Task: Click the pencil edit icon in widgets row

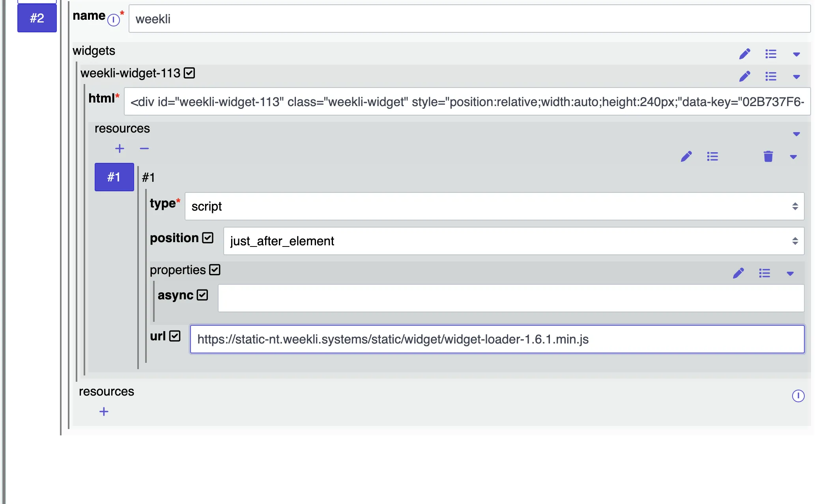Action: coord(745,54)
